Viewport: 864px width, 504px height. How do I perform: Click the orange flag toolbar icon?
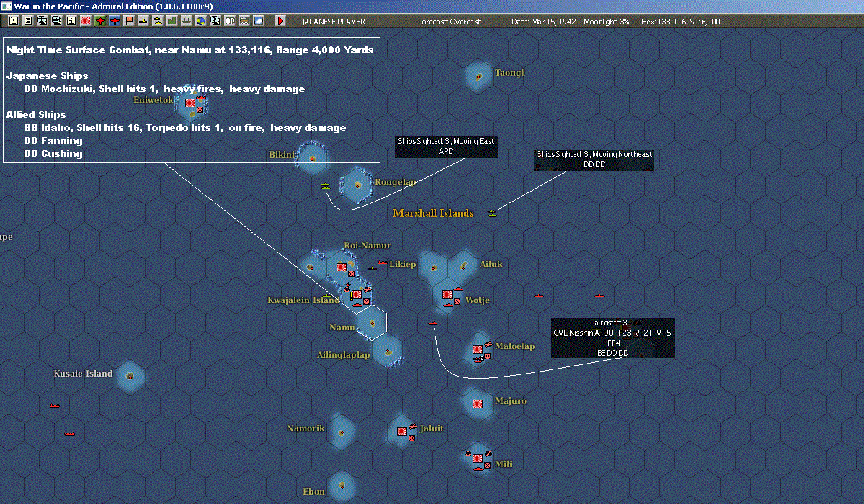(x=129, y=21)
